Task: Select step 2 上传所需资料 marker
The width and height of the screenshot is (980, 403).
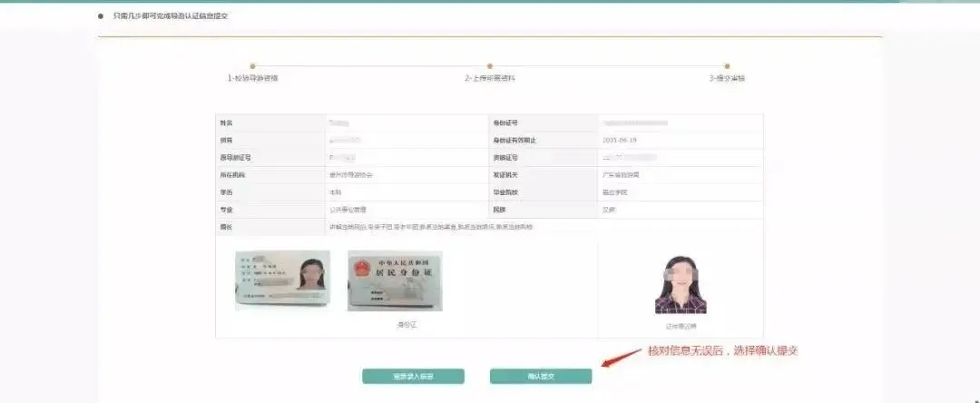Action: pos(490,65)
